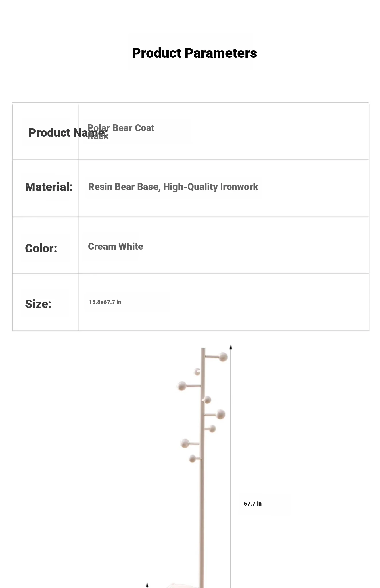380x588 pixels.
Task: Select the Product Name label
Action: [68, 133]
